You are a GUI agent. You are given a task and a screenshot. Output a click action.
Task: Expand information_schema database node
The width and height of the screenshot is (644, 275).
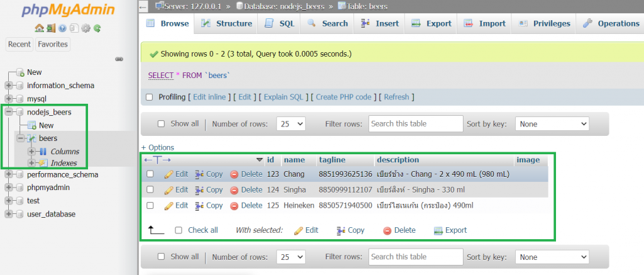pyautogui.click(x=8, y=86)
